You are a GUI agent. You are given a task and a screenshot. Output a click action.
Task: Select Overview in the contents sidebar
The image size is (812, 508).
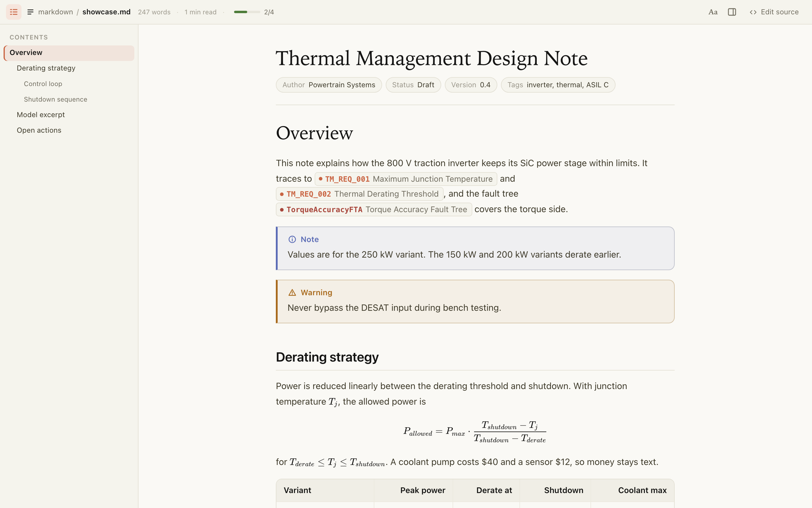(69, 53)
